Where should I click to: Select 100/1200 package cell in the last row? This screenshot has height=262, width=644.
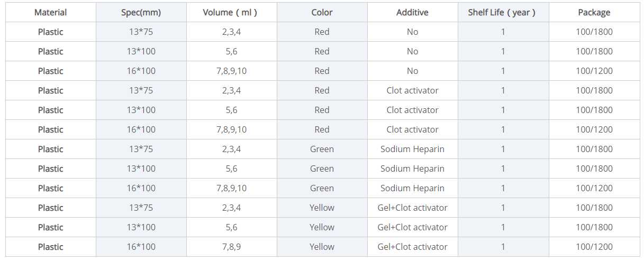click(x=594, y=247)
